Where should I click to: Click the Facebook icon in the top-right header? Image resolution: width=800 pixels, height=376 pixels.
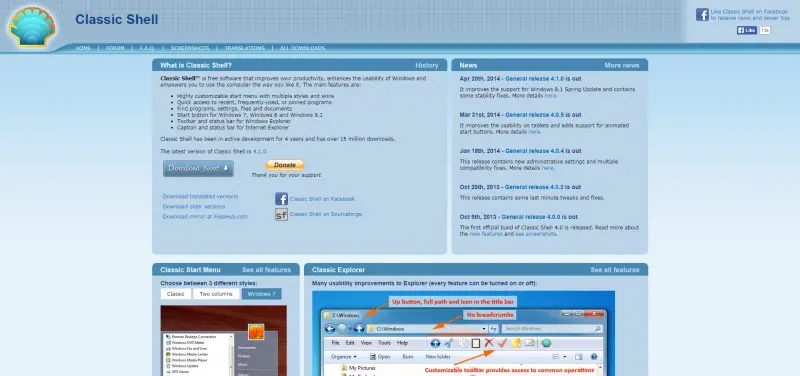[x=702, y=14]
